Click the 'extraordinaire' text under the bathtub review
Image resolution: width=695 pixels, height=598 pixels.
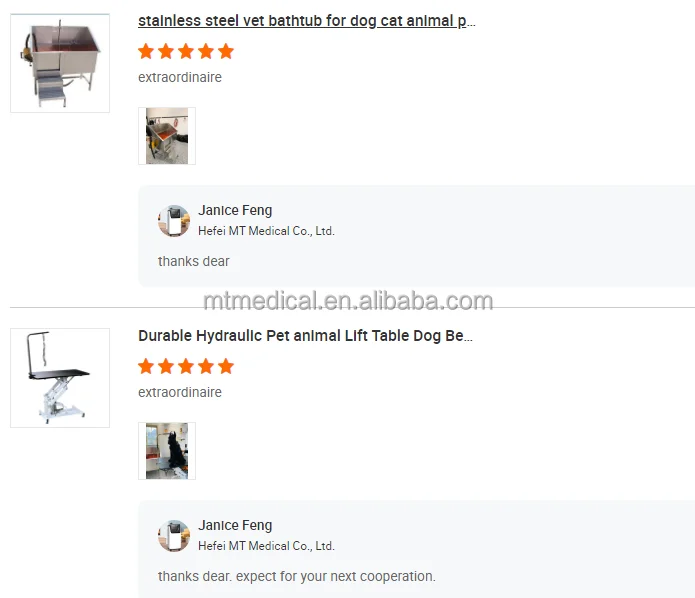click(180, 77)
